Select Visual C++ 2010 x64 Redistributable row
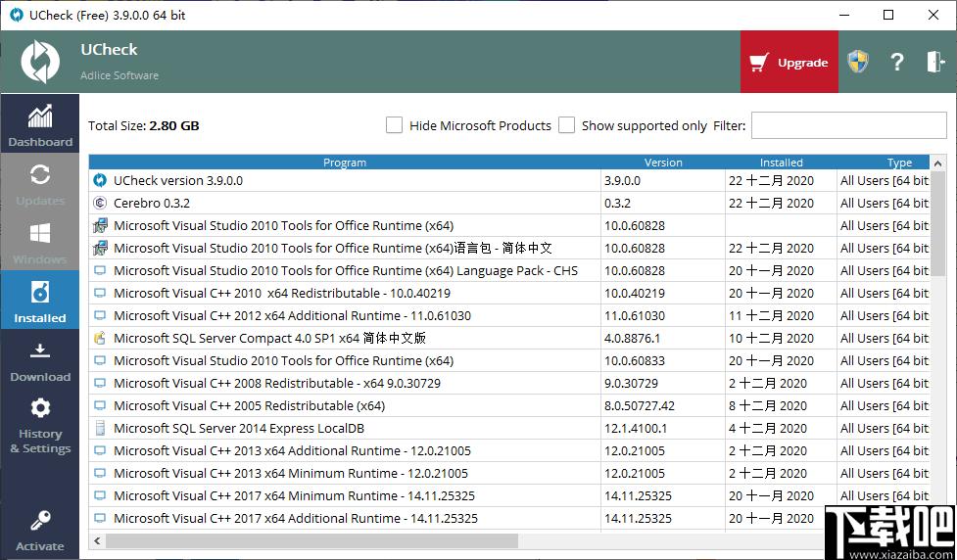The width and height of the screenshot is (957, 560). pos(509,294)
